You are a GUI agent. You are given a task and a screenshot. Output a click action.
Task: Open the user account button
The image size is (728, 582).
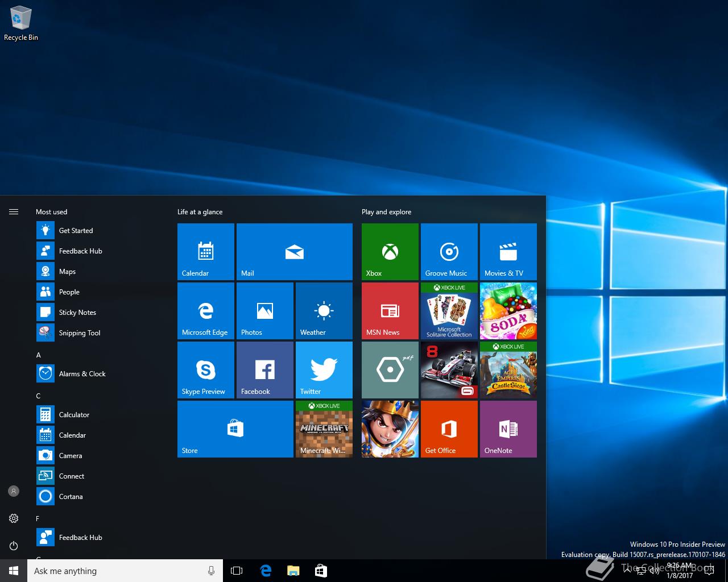coord(14,491)
